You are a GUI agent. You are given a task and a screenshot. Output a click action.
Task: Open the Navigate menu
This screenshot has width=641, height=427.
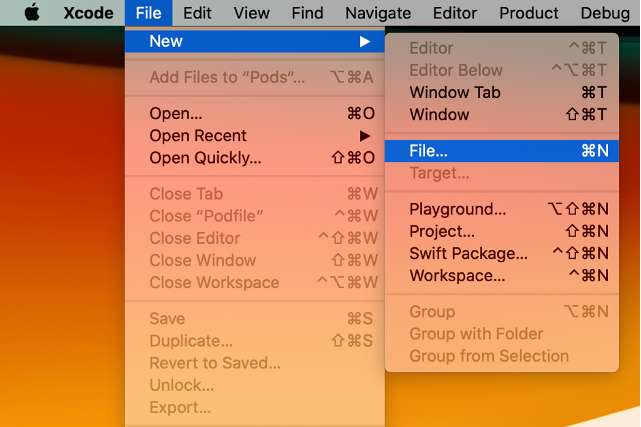(x=378, y=13)
